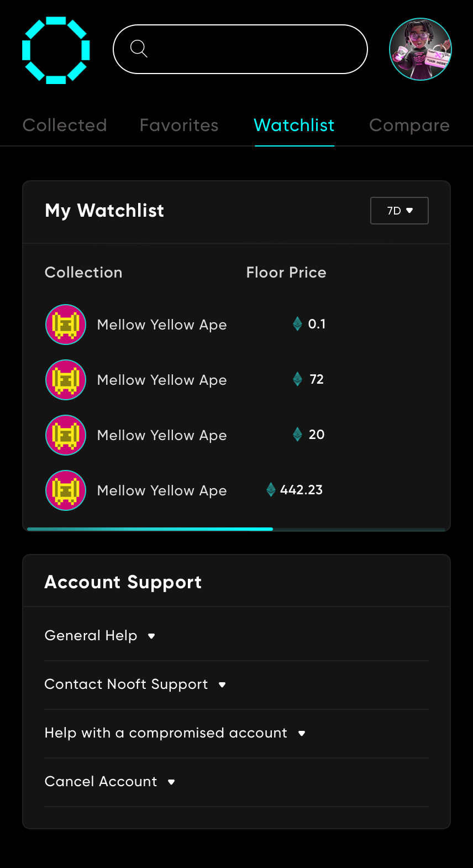Screen dimensions: 473x868
Task: Open the Favorites tab
Action: point(179,126)
